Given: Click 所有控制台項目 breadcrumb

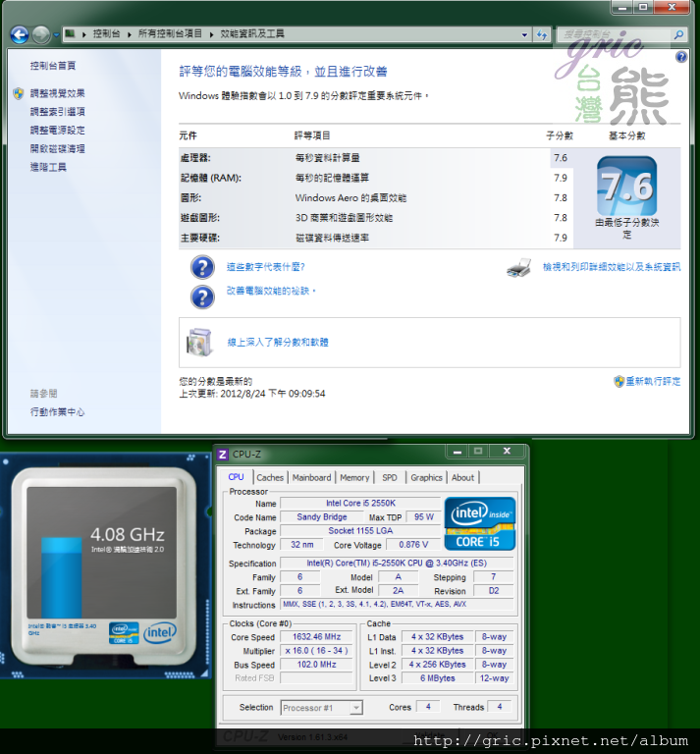Looking at the screenshot, I should (170, 33).
